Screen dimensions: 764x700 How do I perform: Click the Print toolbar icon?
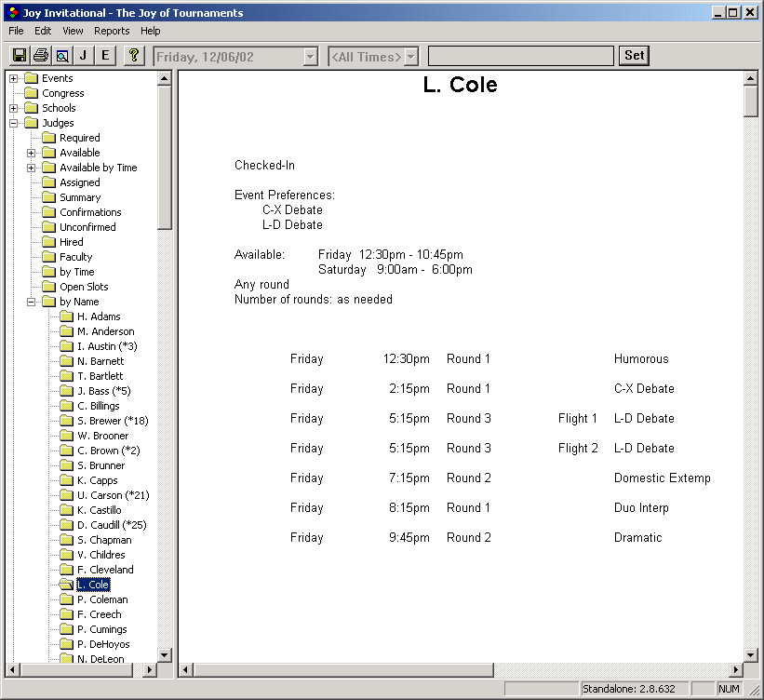point(40,56)
